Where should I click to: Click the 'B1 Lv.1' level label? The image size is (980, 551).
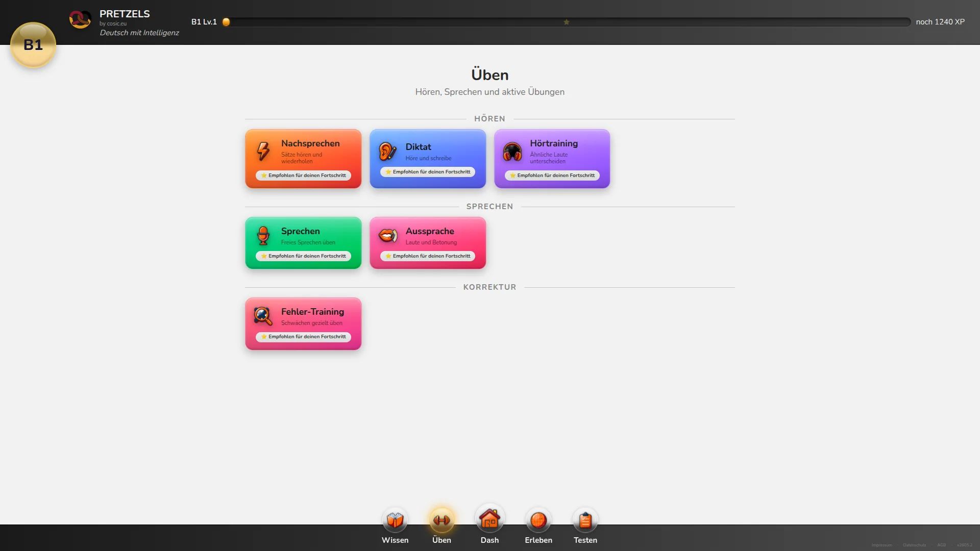point(204,22)
